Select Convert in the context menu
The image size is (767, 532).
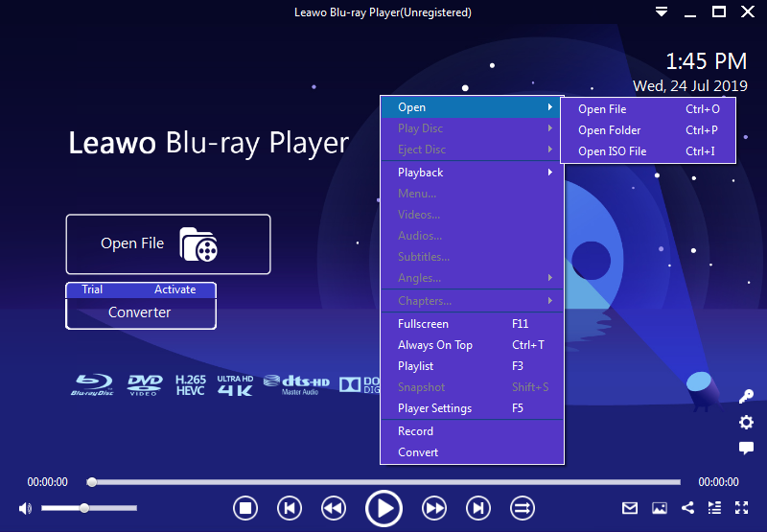472,451
